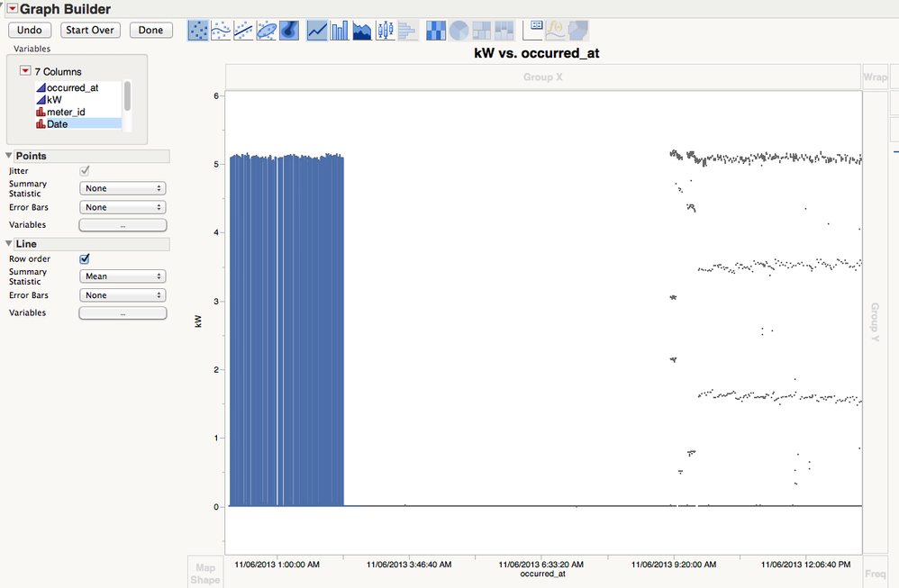This screenshot has height=588, width=899.
Task: Select the Points scatter element icon
Action: [198, 31]
